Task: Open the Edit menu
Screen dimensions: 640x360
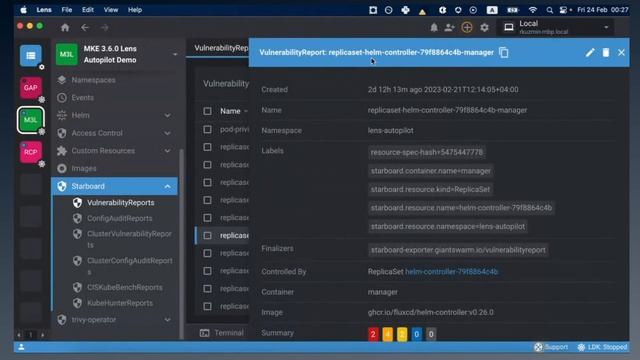Action: 88,10
